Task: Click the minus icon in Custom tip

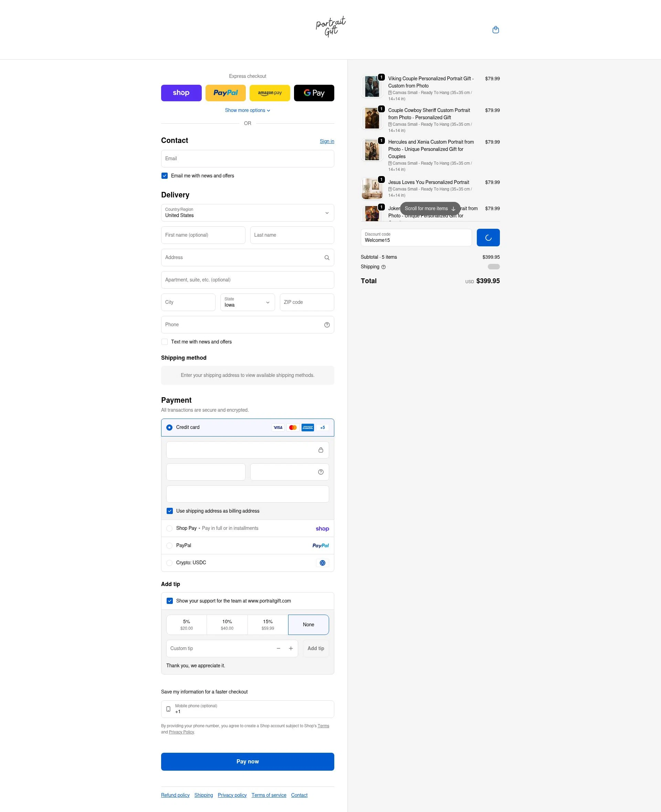Action: pos(278,649)
